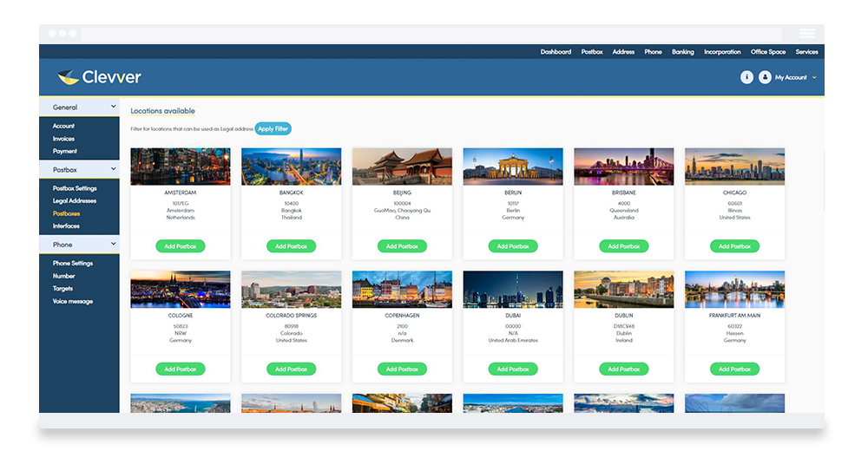The height and width of the screenshot is (451, 868).
Task: Click the AMSTERDAM city name text
Action: pos(181,193)
